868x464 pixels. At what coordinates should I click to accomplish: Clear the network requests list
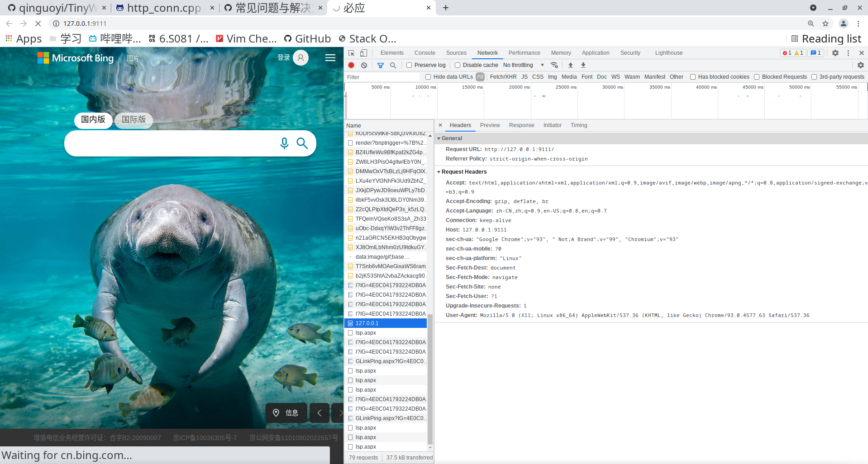click(364, 65)
